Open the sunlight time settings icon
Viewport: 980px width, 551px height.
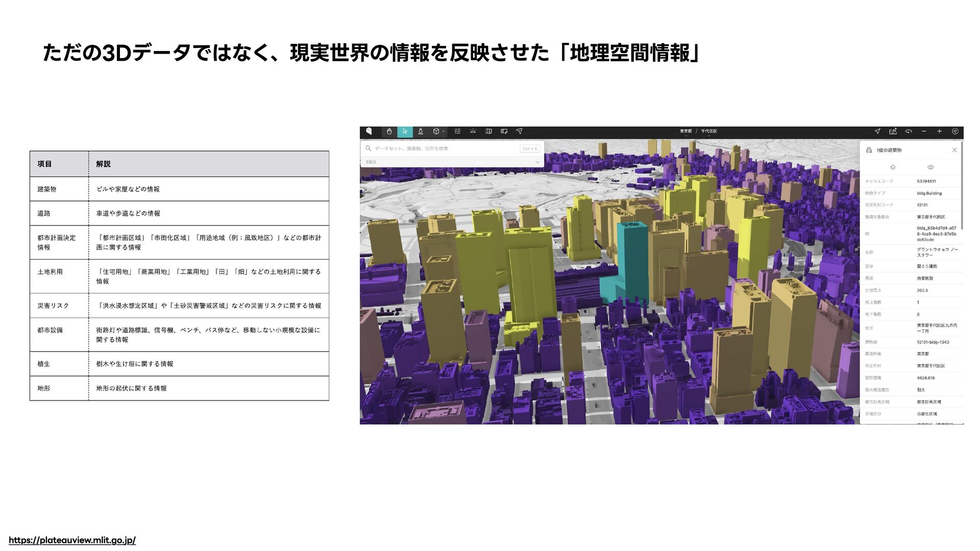tap(473, 132)
